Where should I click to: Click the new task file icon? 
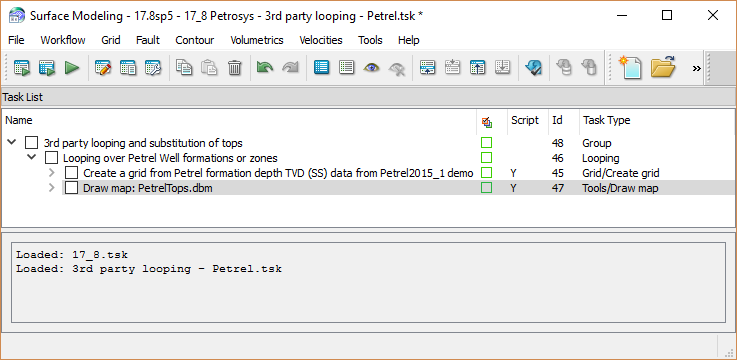630,67
